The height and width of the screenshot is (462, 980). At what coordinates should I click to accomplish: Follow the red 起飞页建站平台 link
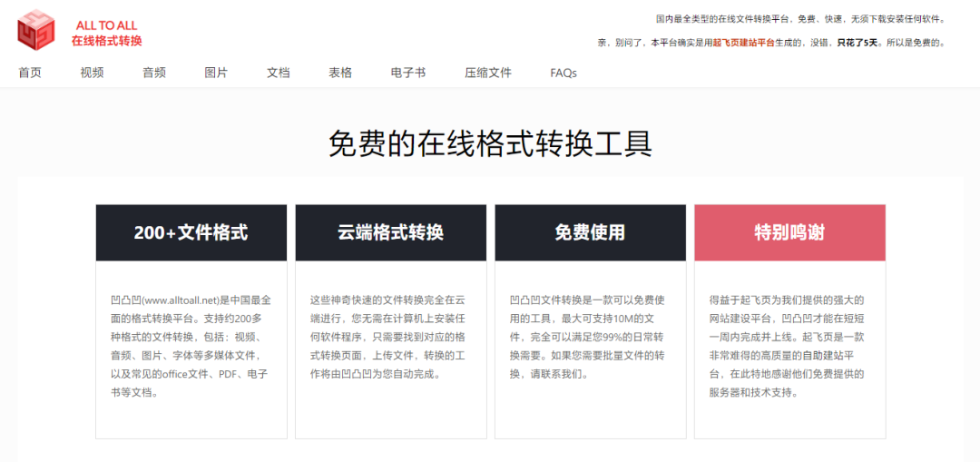click(744, 43)
